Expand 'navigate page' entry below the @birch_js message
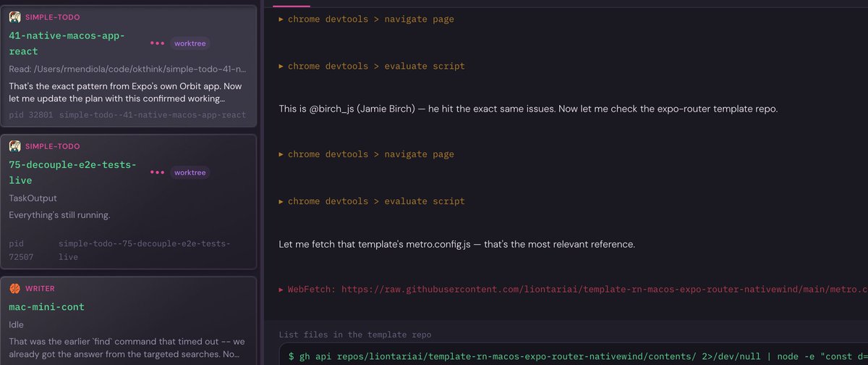 pyautogui.click(x=367, y=154)
